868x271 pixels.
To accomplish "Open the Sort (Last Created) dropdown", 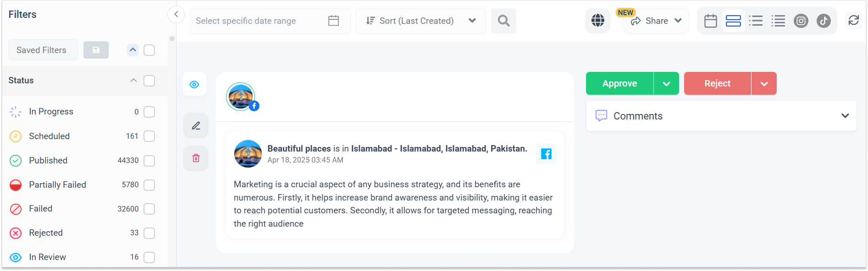I will click(420, 21).
